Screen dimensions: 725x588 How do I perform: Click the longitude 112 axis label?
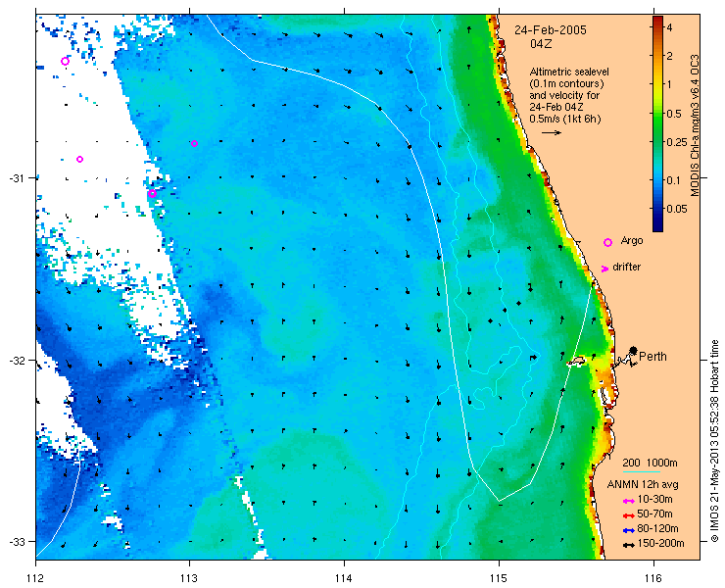[35, 578]
